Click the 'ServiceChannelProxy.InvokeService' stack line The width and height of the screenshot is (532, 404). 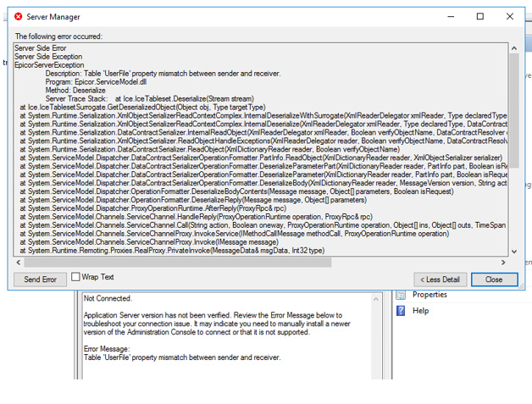click(235, 234)
